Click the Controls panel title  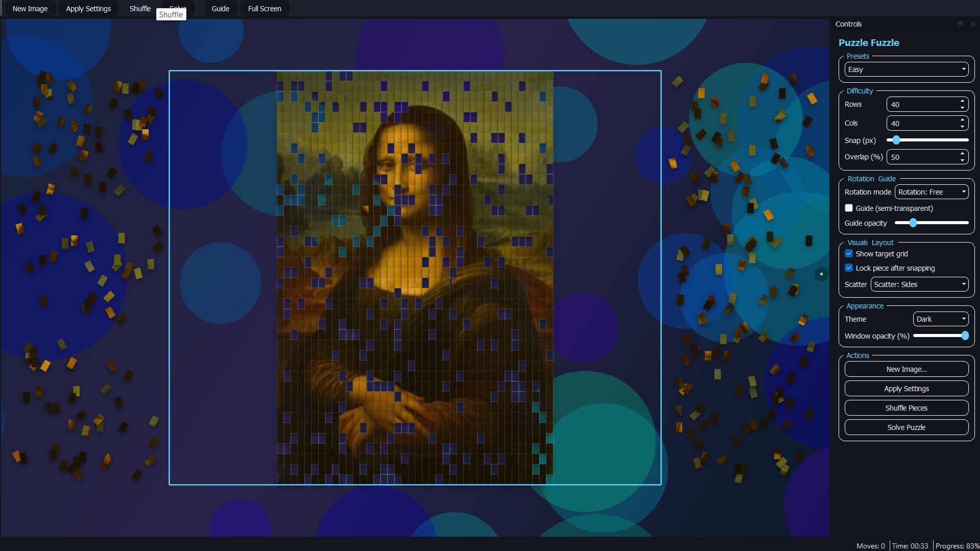pyautogui.click(x=848, y=24)
